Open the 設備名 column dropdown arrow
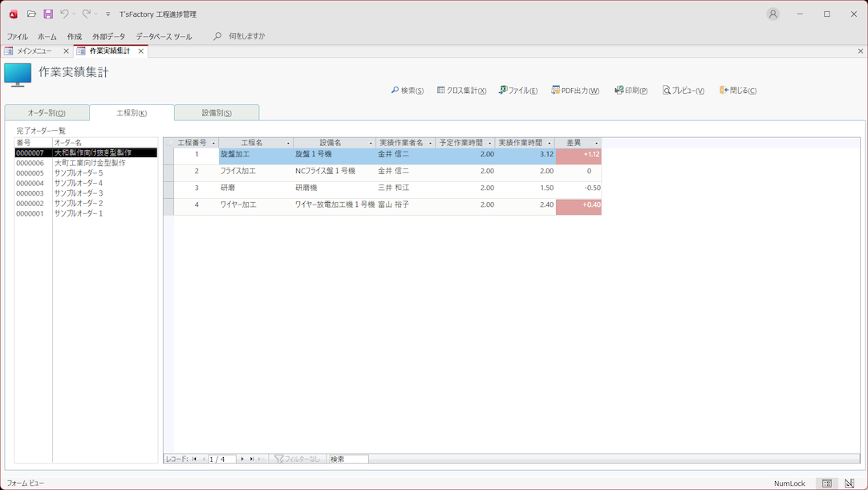868x490 pixels. click(371, 144)
